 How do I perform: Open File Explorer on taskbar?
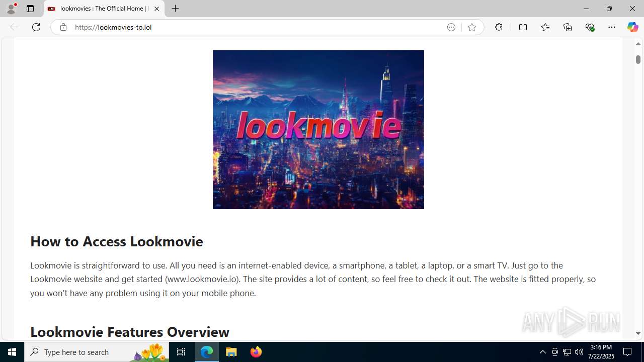[x=231, y=352]
